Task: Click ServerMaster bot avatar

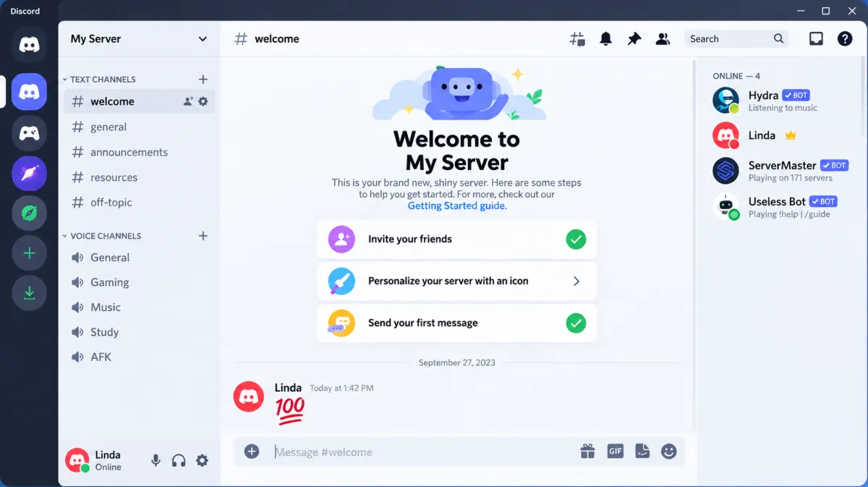Action: click(726, 171)
